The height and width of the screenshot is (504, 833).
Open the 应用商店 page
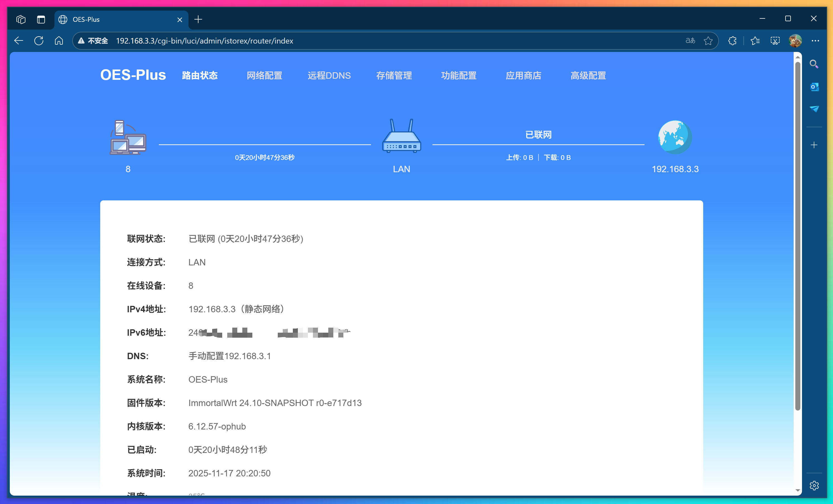(x=523, y=75)
